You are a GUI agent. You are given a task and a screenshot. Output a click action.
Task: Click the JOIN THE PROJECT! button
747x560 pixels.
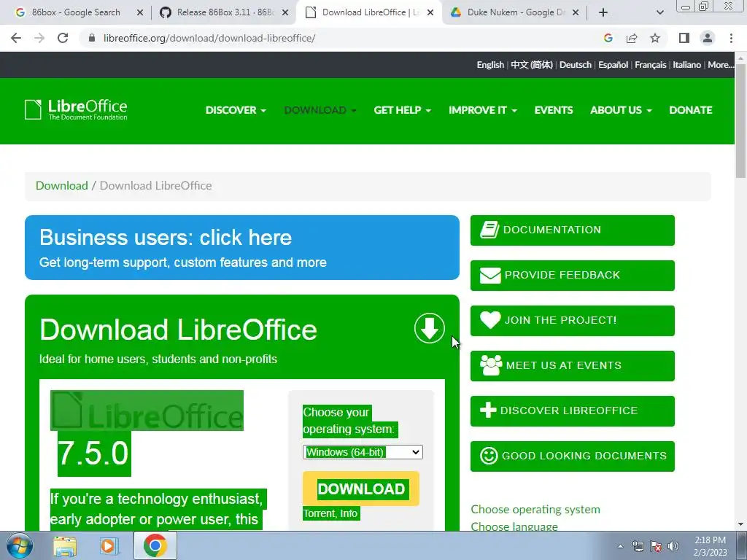[x=572, y=321]
